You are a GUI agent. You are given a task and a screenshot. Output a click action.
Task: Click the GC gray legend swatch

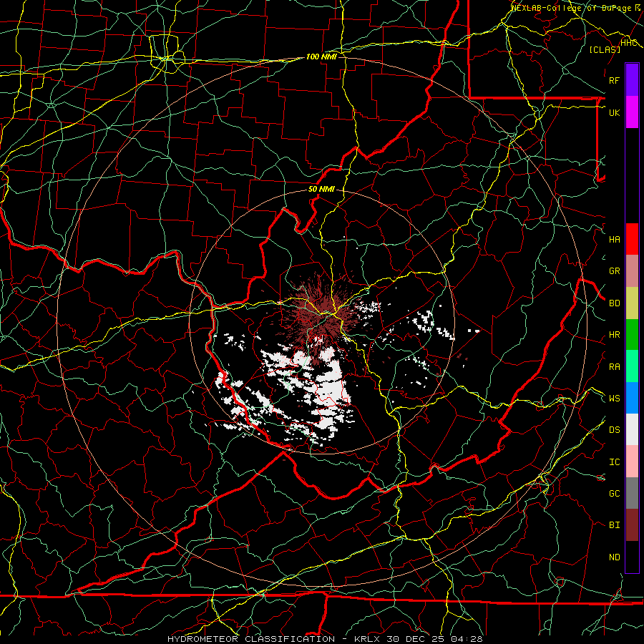coord(632,493)
